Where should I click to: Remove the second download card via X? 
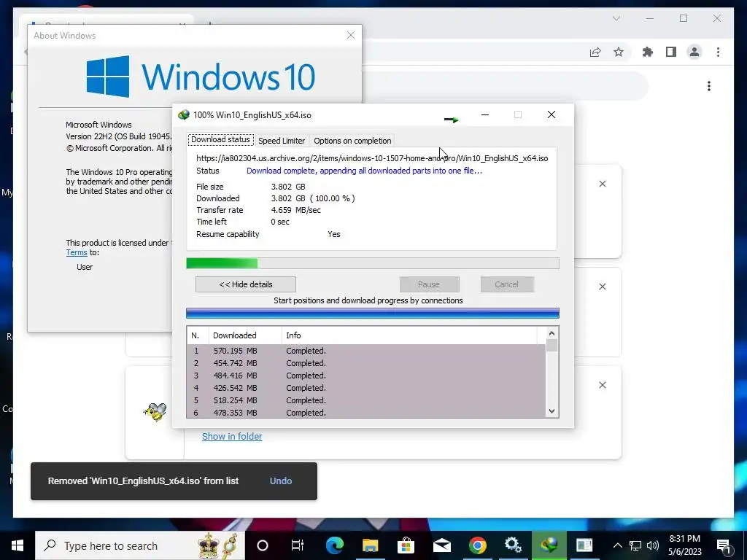coord(602,287)
